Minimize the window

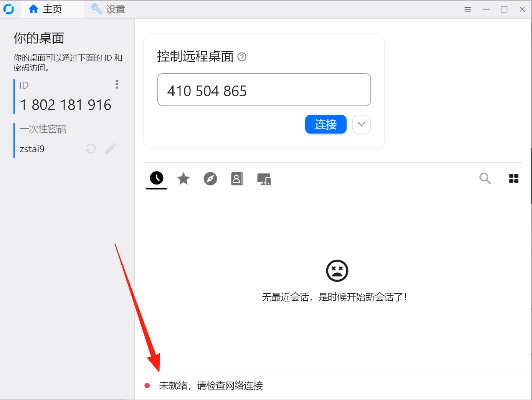[486, 9]
